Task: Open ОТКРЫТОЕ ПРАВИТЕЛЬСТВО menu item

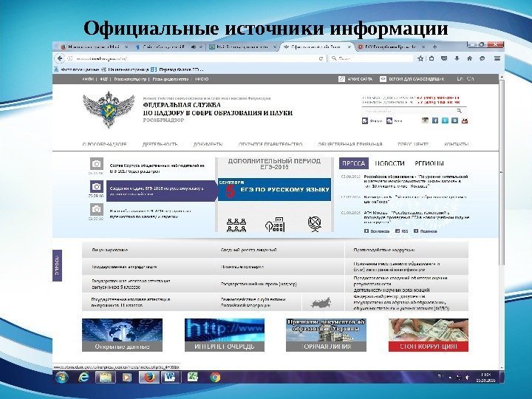Action: (270, 144)
